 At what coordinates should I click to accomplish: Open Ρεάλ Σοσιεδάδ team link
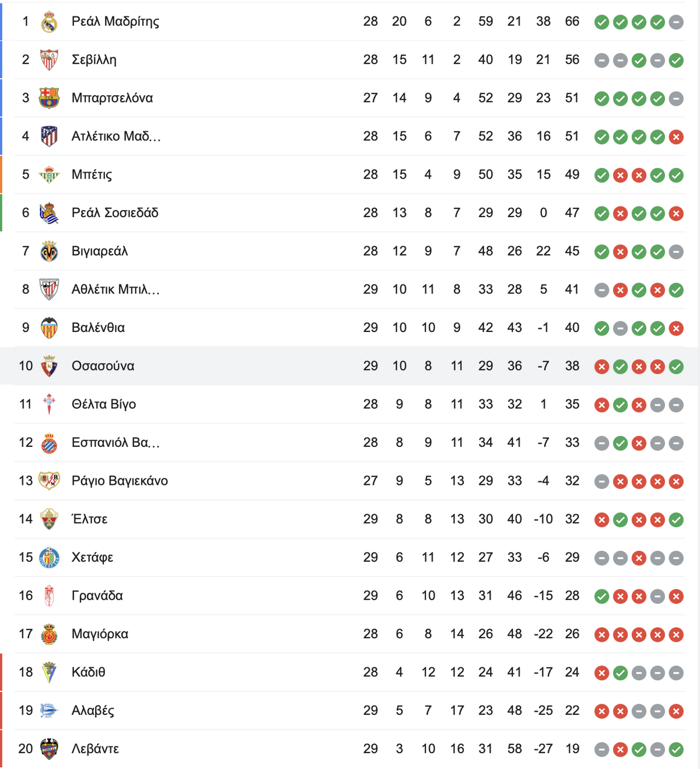pyautogui.click(x=115, y=213)
